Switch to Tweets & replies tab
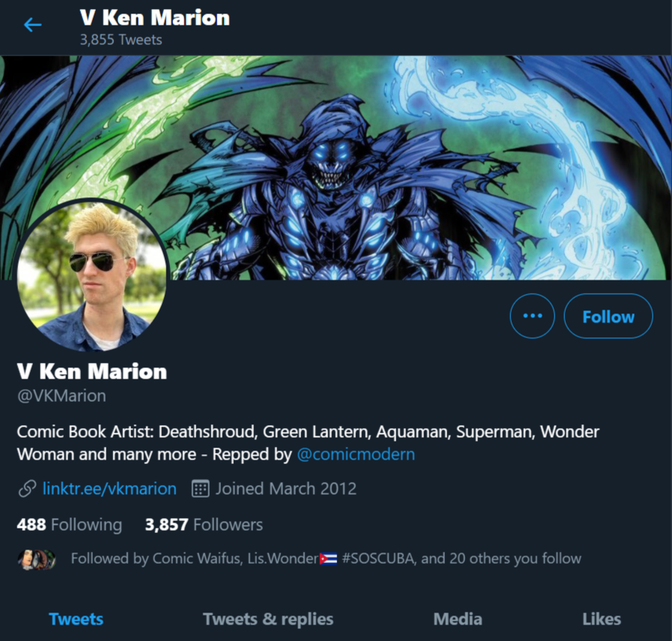Image resolution: width=672 pixels, height=641 pixels. coord(268,619)
